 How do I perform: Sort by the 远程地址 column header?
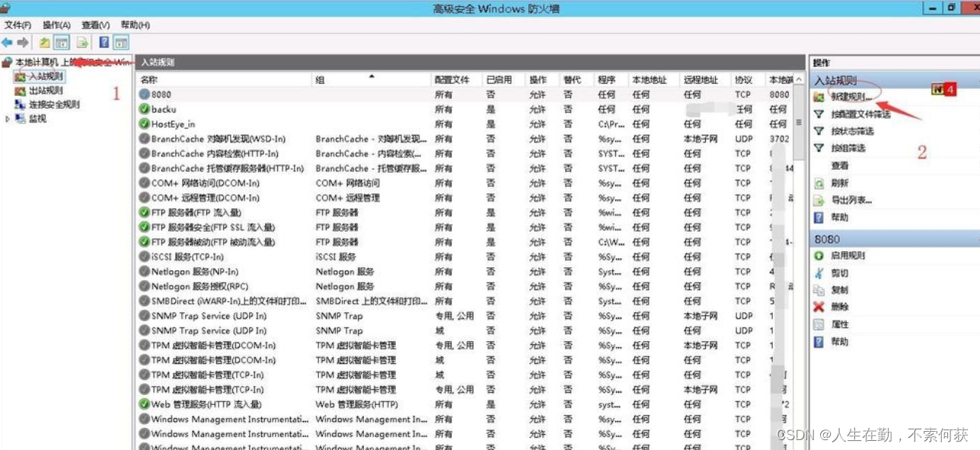706,79
